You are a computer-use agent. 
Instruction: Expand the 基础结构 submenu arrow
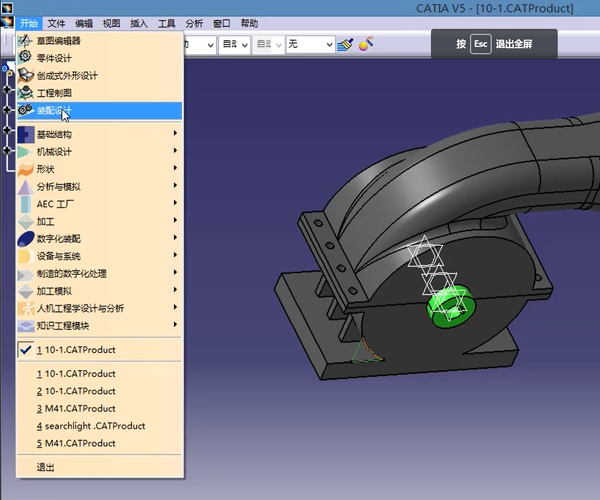(x=175, y=133)
